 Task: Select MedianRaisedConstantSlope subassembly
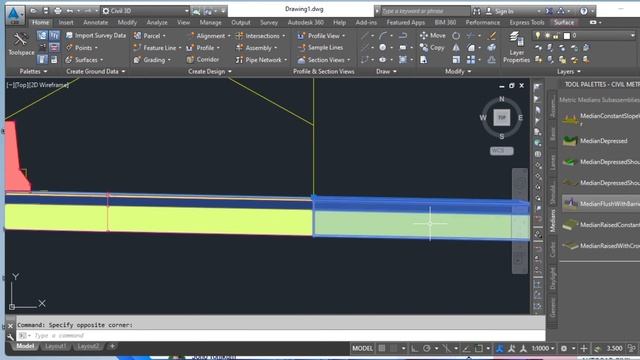pos(601,225)
